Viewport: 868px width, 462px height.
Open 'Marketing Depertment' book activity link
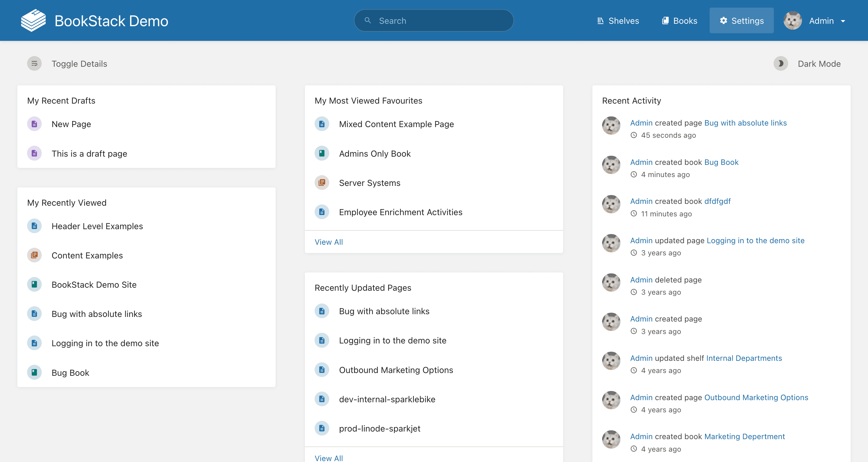pos(745,436)
